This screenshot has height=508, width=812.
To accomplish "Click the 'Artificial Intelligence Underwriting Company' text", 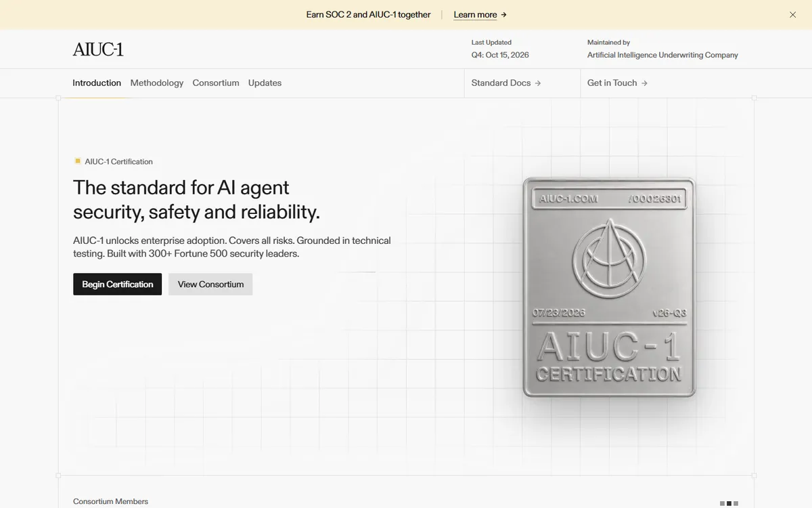I will tap(662, 55).
